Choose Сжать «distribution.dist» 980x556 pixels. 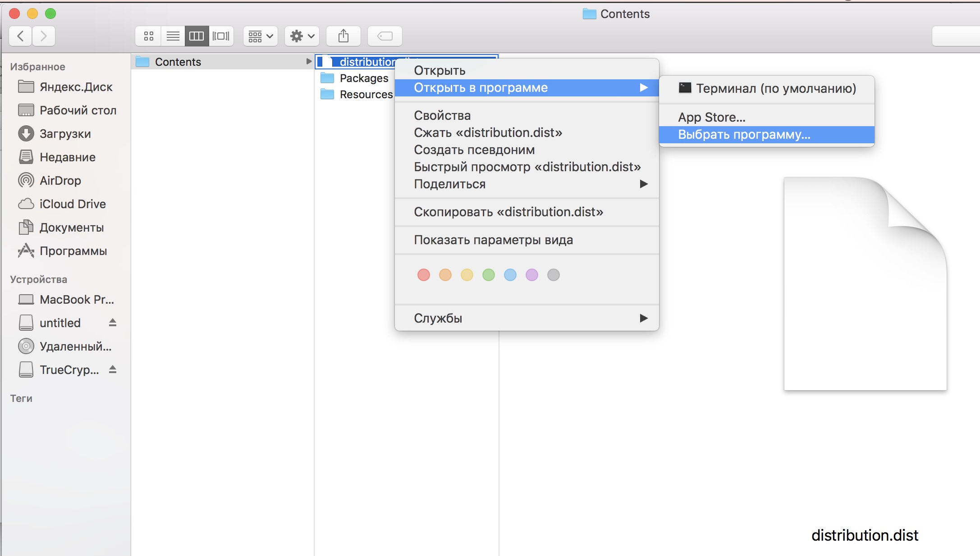pos(527,132)
